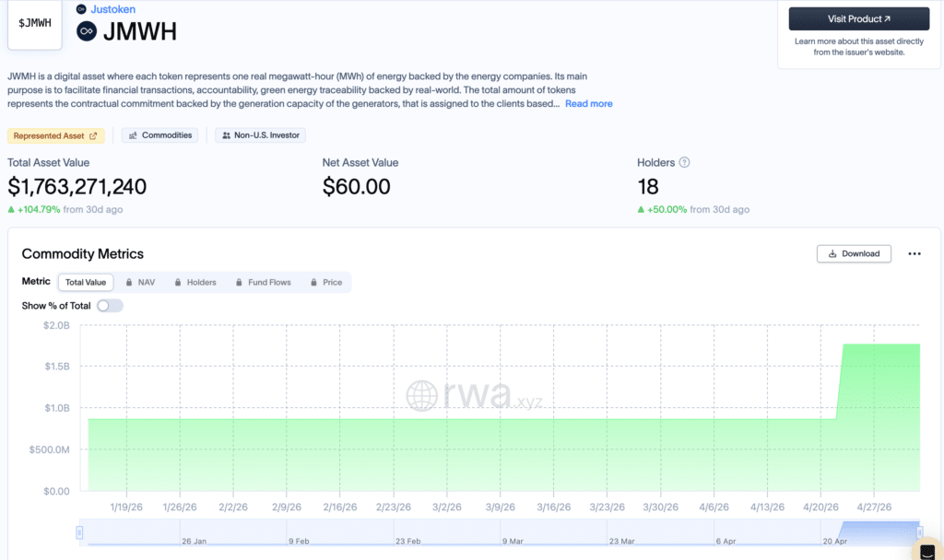This screenshot has width=944, height=560.
Task: Click right handle of chart range slider
Action: click(x=919, y=532)
